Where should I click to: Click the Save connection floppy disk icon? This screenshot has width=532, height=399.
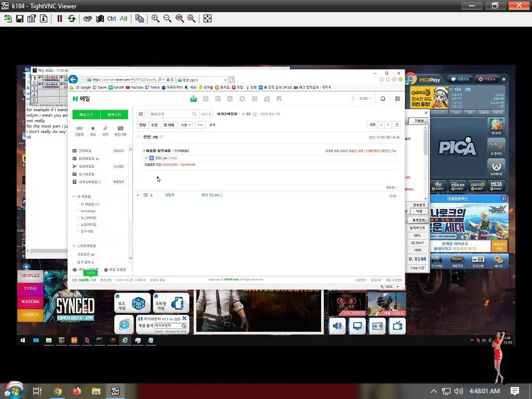click(x=20, y=19)
